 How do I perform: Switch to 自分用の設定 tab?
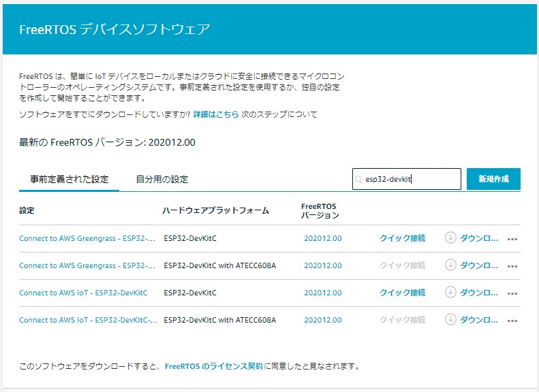pyautogui.click(x=162, y=179)
